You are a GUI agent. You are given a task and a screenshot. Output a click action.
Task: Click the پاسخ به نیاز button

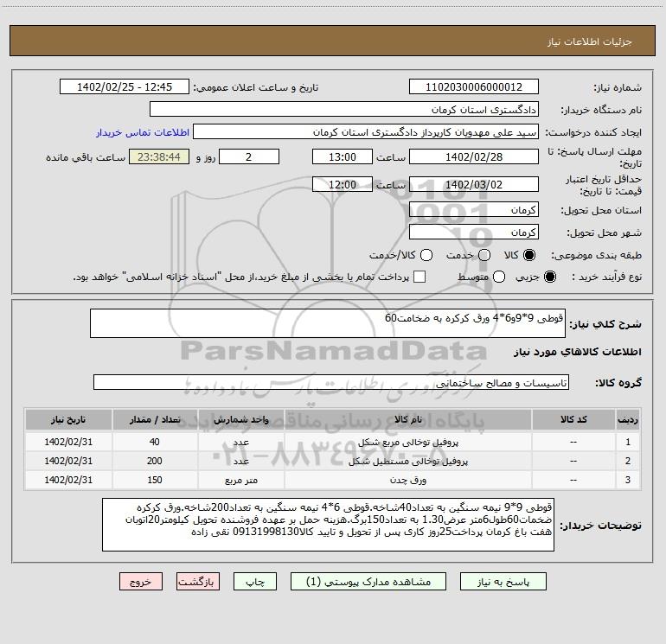click(x=503, y=582)
